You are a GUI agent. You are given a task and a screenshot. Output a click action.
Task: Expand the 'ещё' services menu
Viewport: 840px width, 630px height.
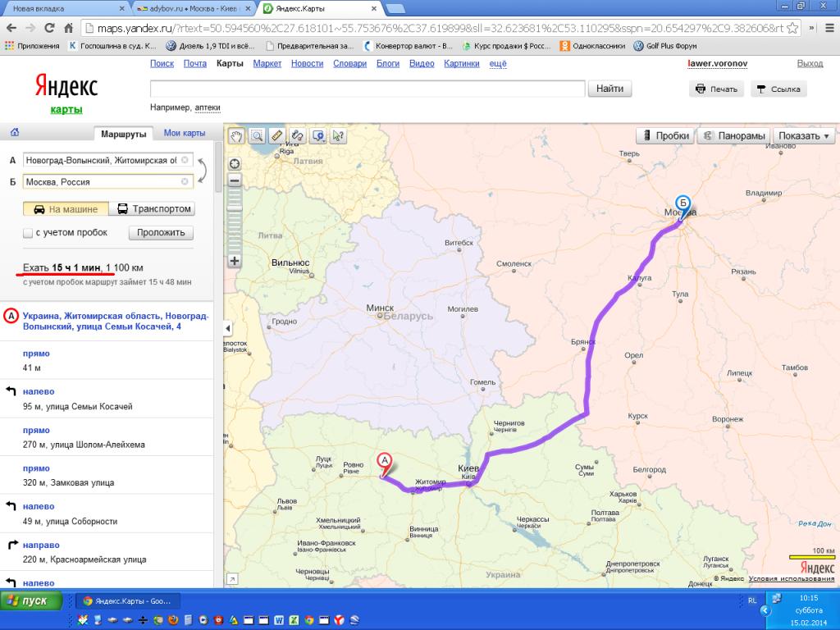point(498,64)
